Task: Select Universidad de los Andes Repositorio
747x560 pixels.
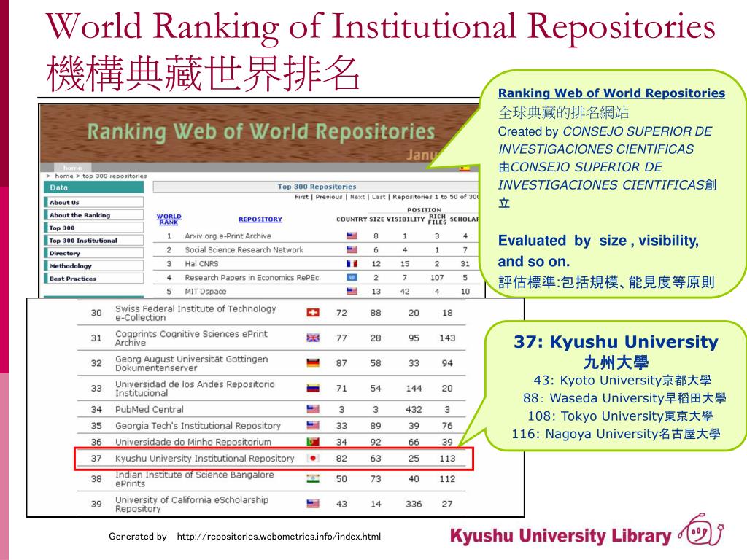Action: coord(195,389)
